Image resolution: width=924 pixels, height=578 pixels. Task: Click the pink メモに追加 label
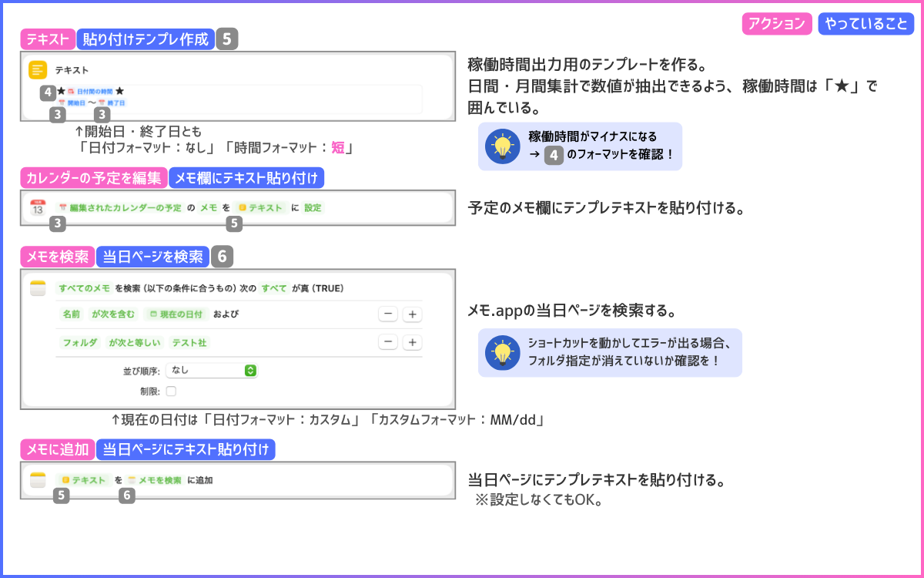[58, 449]
